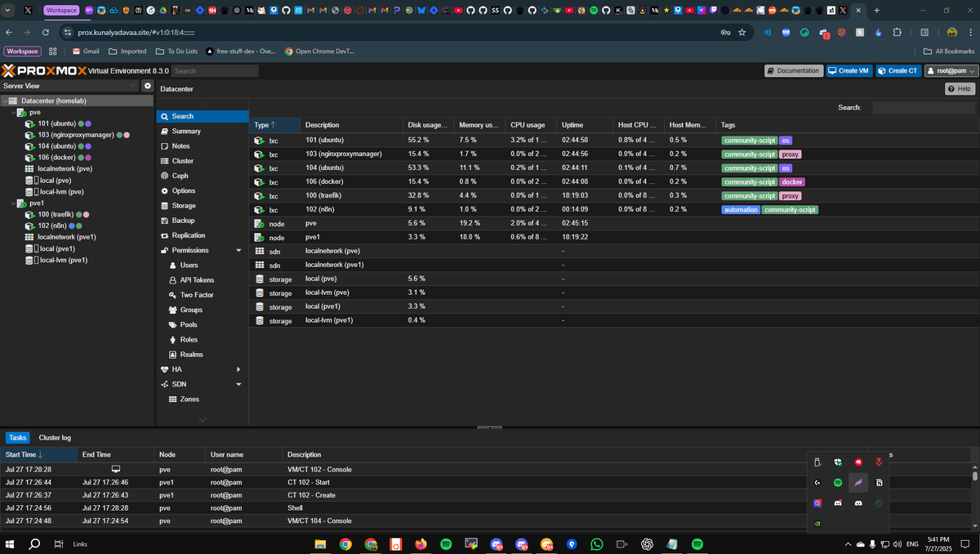Click the pve1 node icon in tree
Screen dimensions: 980x554
pyautogui.click(x=22, y=203)
